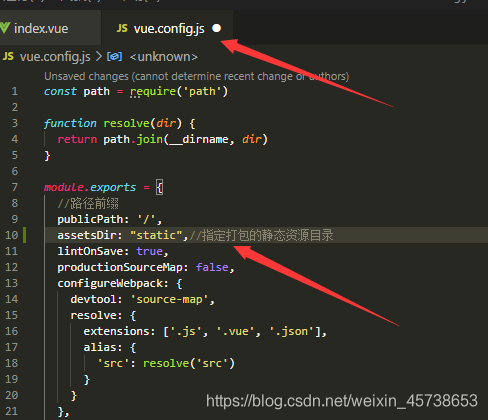Click the true value of lintOnSave
Image resolution: width=488 pixels, height=420 pixels.
point(149,251)
